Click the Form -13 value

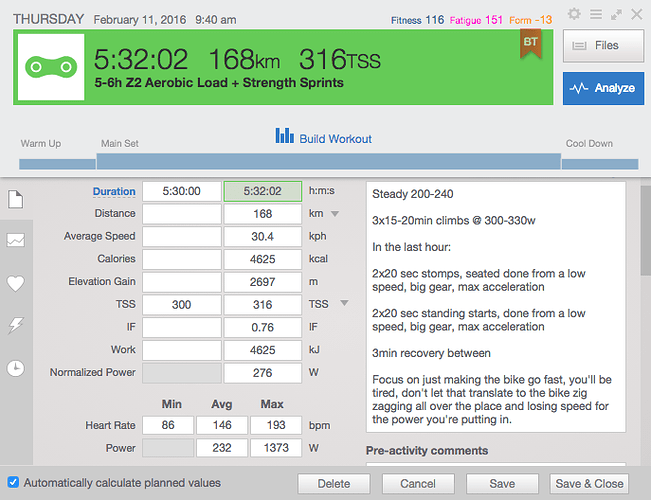pyautogui.click(x=531, y=20)
